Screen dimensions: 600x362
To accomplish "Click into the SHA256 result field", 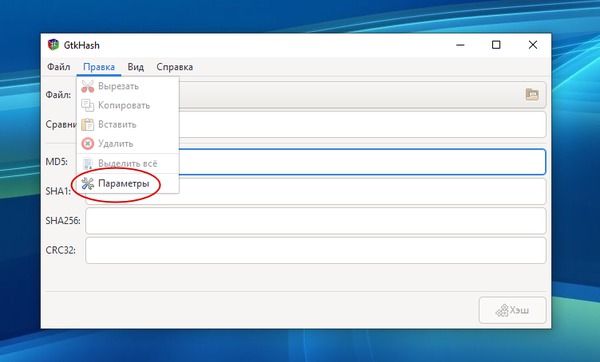I will [316, 221].
